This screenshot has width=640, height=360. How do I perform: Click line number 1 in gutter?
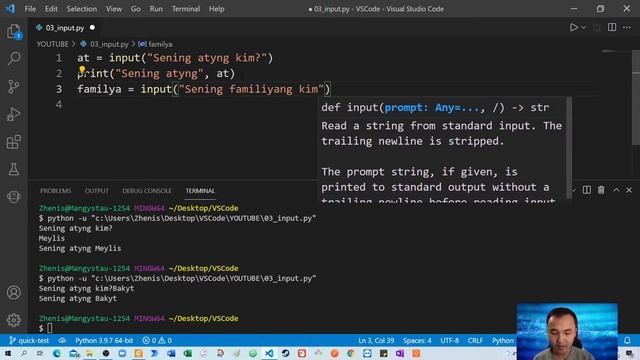pyautogui.click(x=59, y=58)
